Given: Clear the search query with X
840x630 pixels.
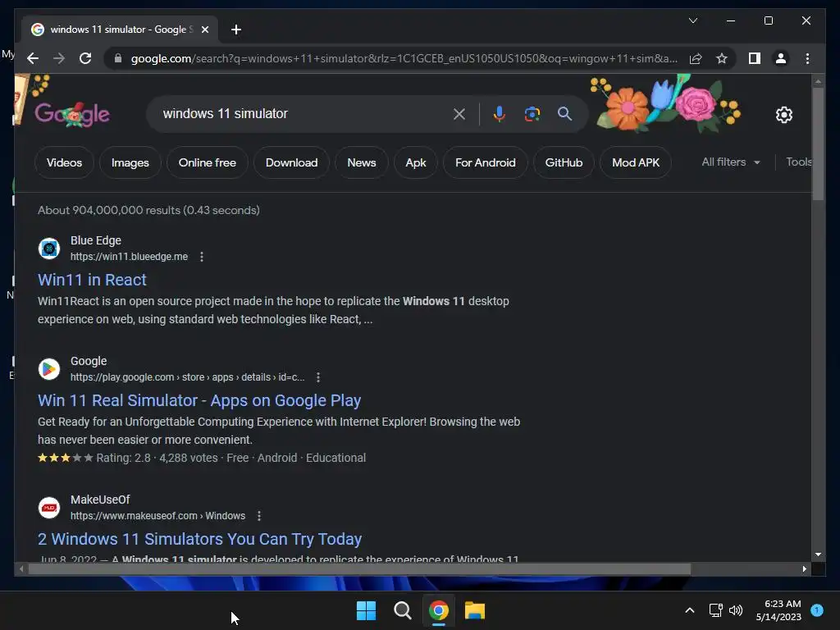Looking at the screenshot, I should pos(459,113).
